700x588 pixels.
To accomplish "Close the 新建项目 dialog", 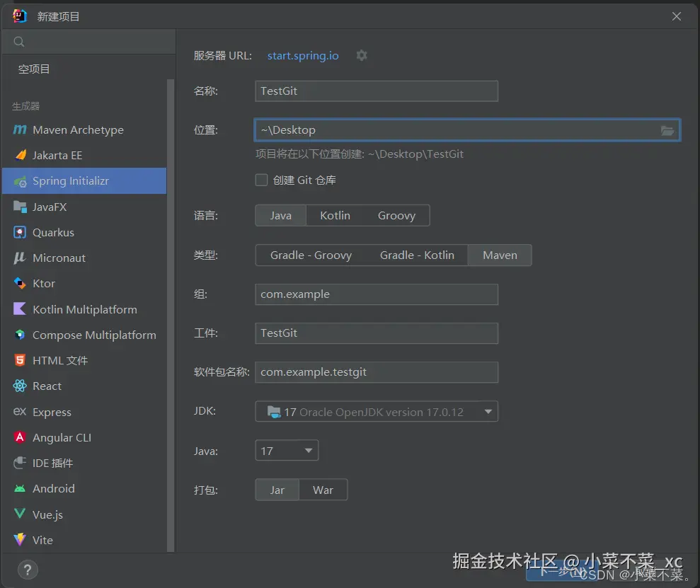I will click(x=677, y=16).
